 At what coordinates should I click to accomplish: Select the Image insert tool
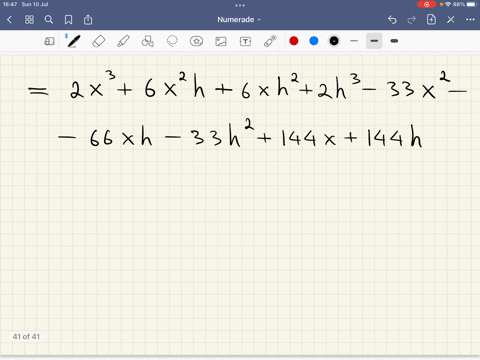tap(221, 41)
